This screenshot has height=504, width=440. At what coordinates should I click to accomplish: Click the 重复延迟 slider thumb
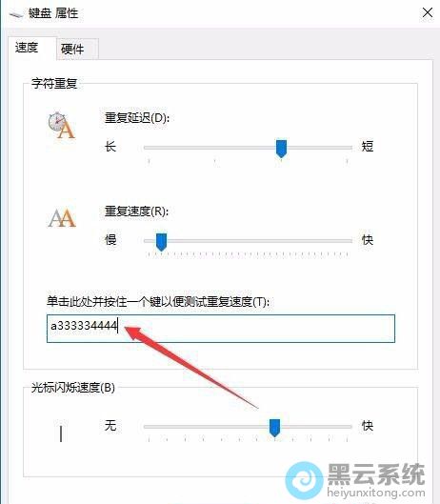pos(281,149)
